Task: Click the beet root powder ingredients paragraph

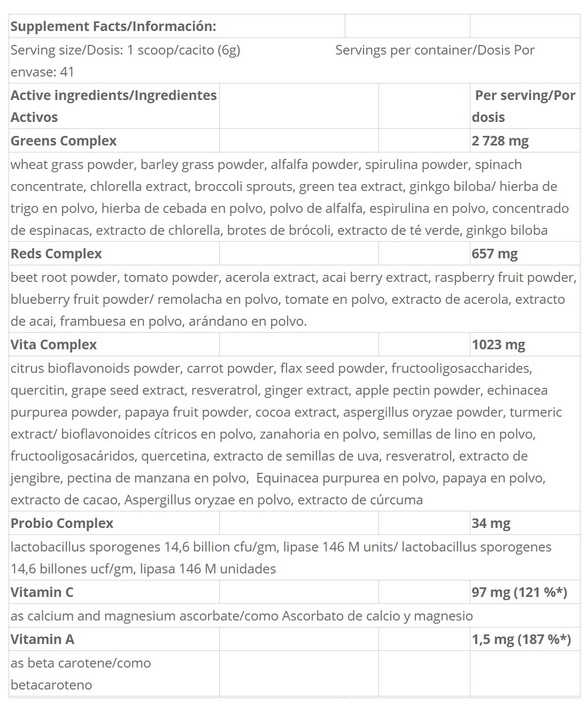Action: [293, 299]
